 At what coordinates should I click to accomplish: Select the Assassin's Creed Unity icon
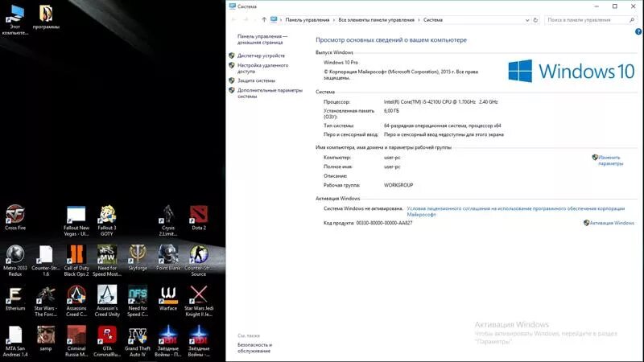pyautogui.click(x=107, y=301)
